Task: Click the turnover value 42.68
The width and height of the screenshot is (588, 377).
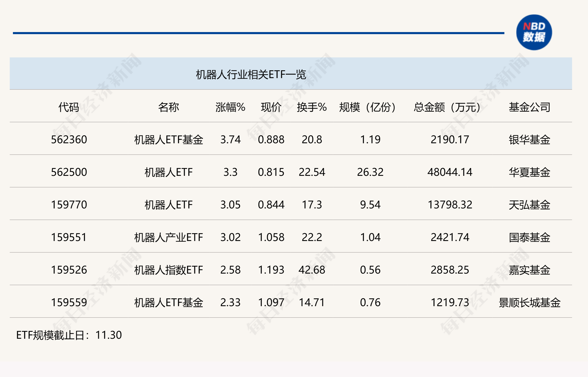Action: [313, 270]
